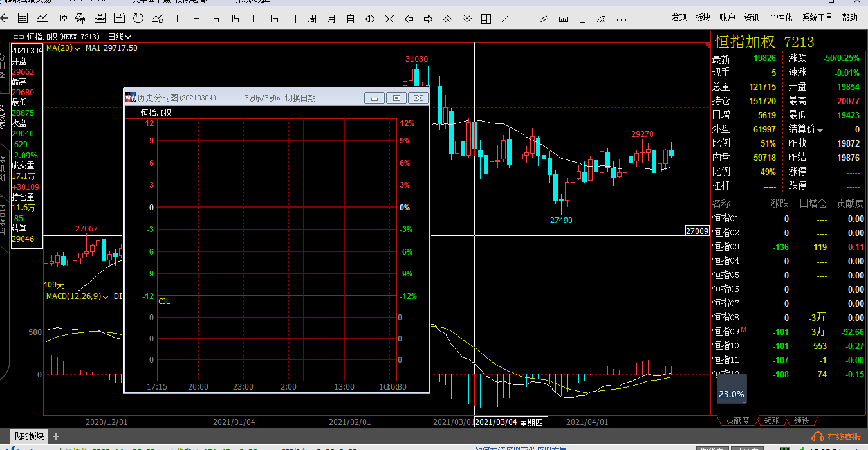Open the 系统工具 menu
The image size is (868, 450).
(x=817, y=17)
